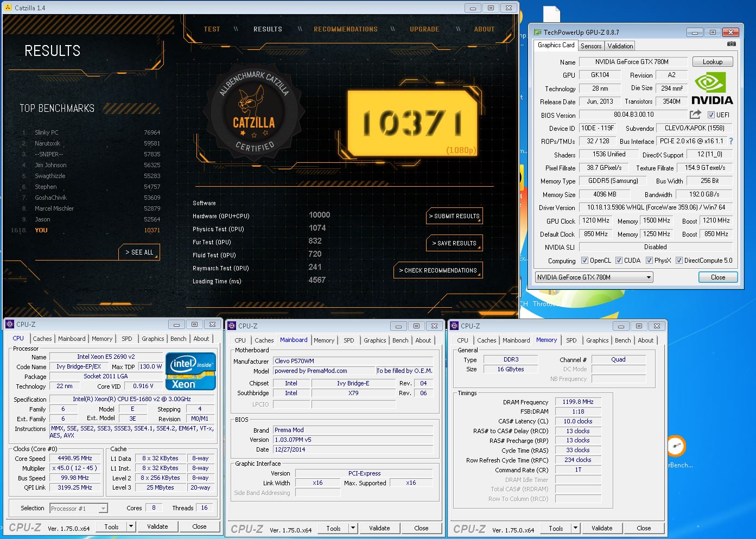Viewport: 756px width, 539px height.
Task: Click the Catzilla Certified badge logo
Action: [x=253, y=112]
